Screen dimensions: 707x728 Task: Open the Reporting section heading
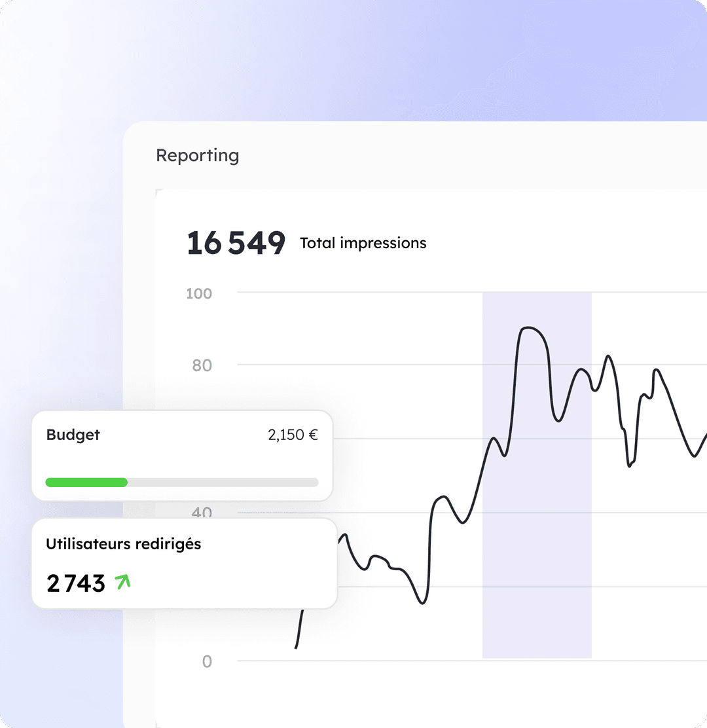[x=197, y=156]
